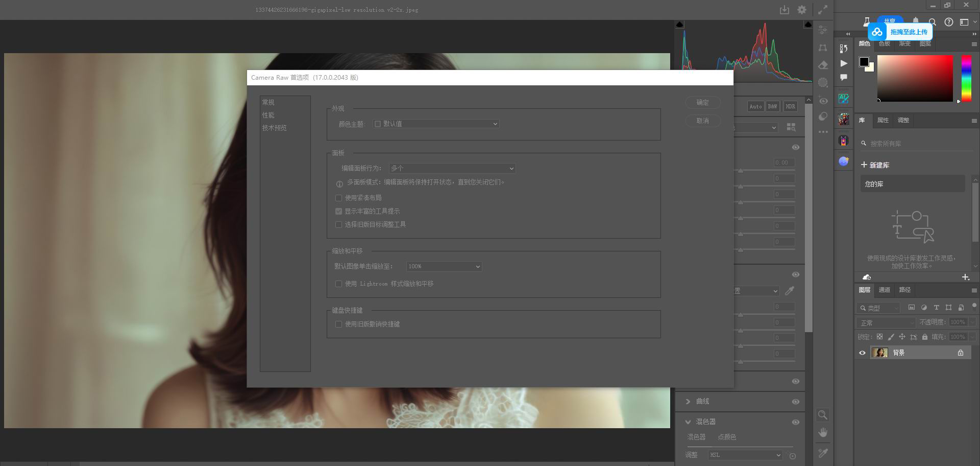Pick the white balance eyedropper tool

pyautogui.click(x=790, y=291)
